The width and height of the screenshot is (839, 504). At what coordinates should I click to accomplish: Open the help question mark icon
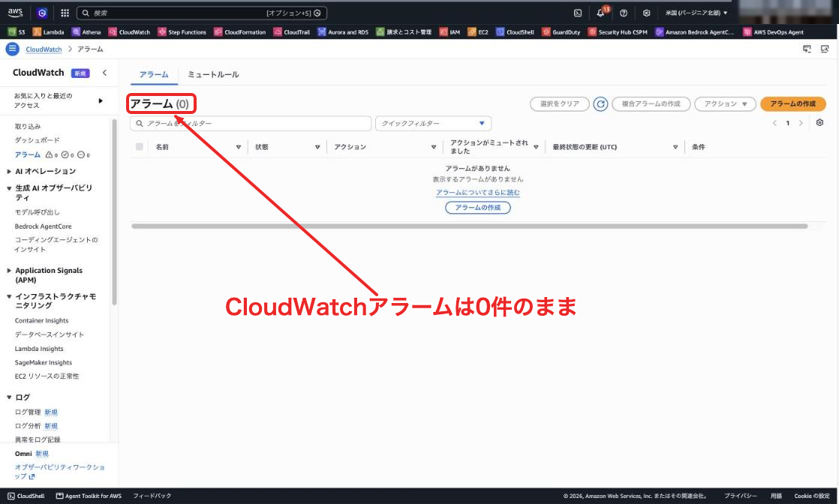pos(624,13)
